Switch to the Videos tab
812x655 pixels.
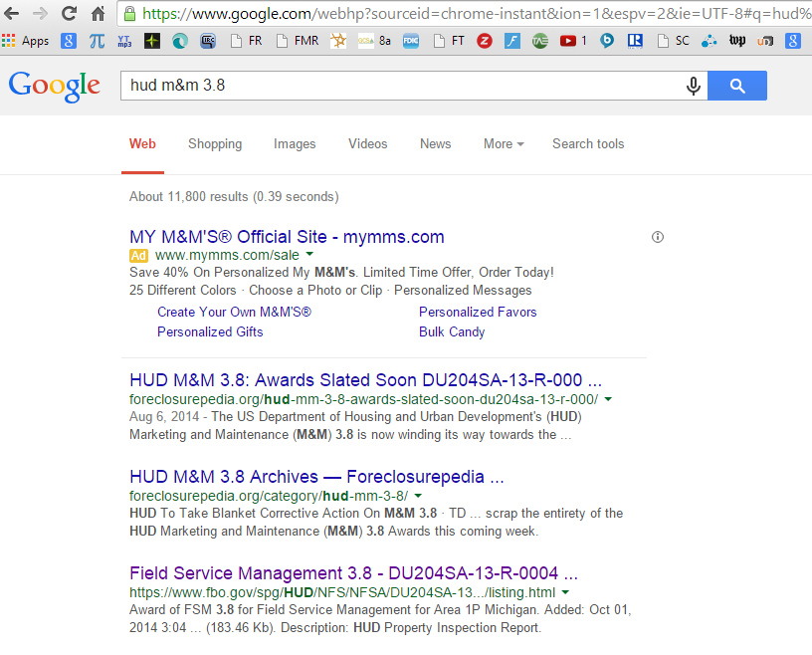tap(367, 144)
